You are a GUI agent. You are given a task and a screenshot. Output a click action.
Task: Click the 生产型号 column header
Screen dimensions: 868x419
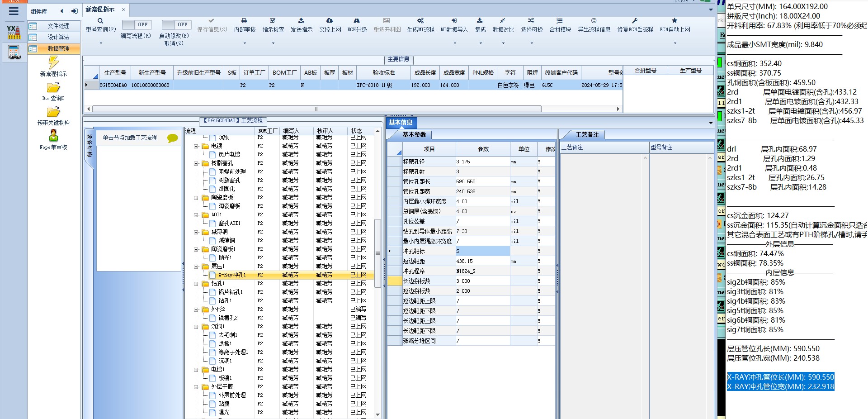click(x=115, y=72)
